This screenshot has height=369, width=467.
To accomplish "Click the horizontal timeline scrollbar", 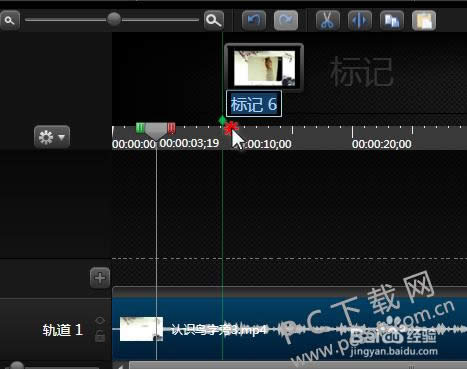I will coord(298,365).
